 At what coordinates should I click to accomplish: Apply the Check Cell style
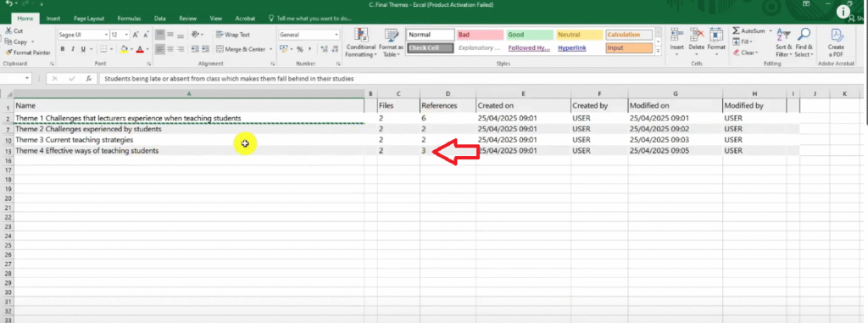(x=431, y=48)
